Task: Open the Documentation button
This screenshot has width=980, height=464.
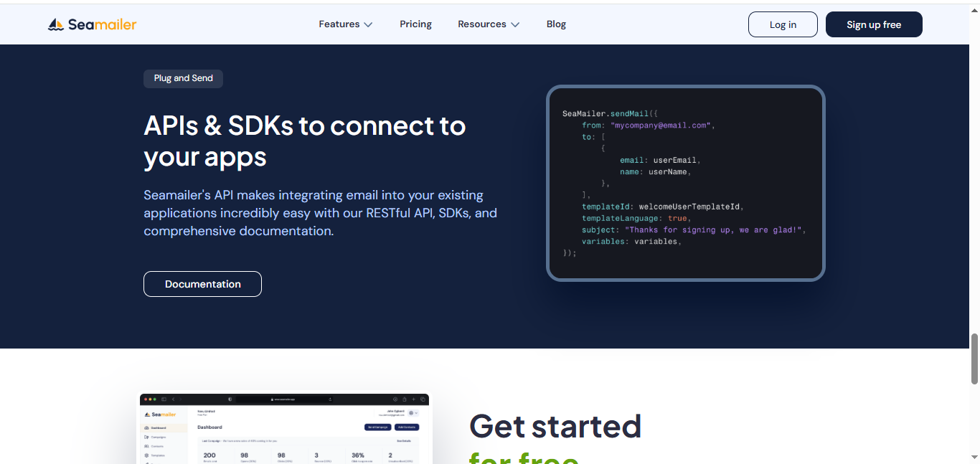Action: point(202,284)
